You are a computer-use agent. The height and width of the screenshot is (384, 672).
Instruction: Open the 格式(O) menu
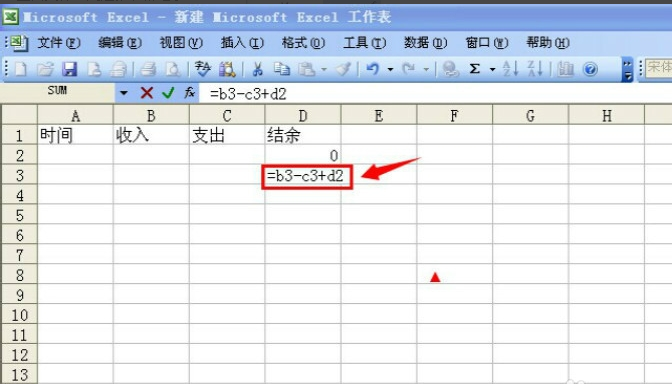coord(303,43)
